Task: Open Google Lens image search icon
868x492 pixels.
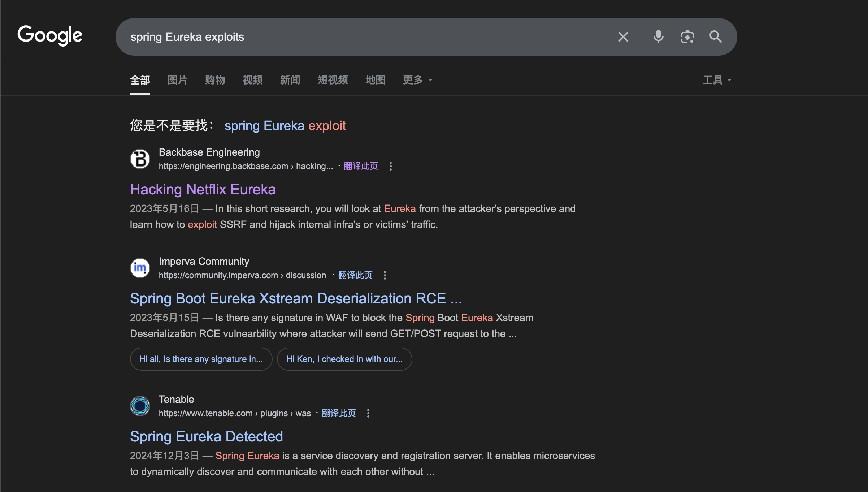Action: point(687,37)
